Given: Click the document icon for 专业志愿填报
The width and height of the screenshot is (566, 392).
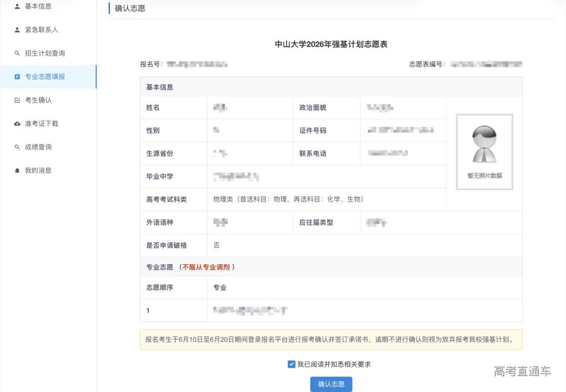Looking at the screenshot, I should click(17, 76).
